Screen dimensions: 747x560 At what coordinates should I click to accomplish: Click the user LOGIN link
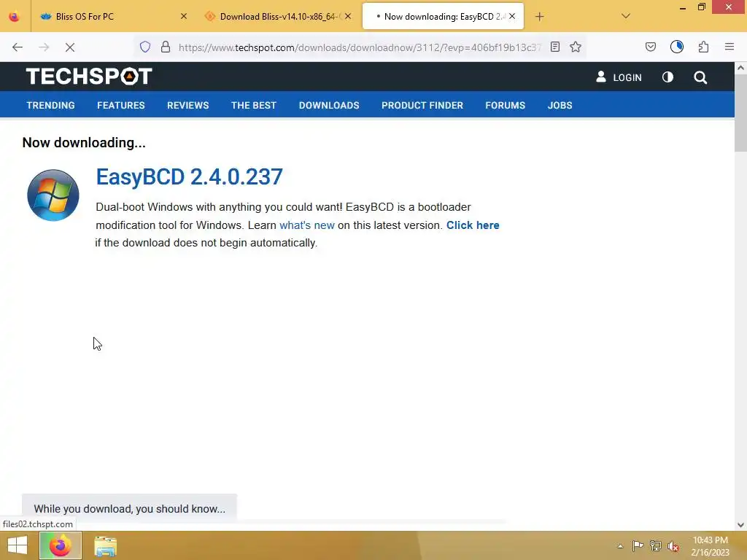pos(619,77)
